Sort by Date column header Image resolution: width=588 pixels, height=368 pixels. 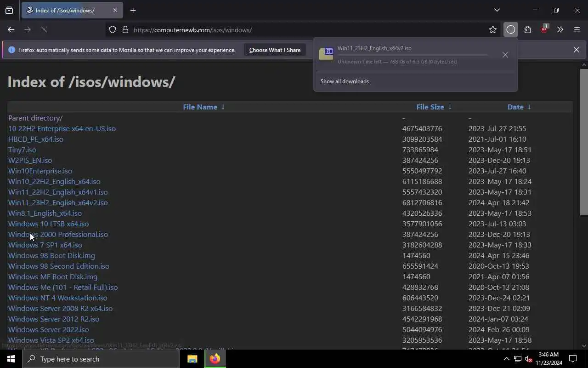[515, 107]
